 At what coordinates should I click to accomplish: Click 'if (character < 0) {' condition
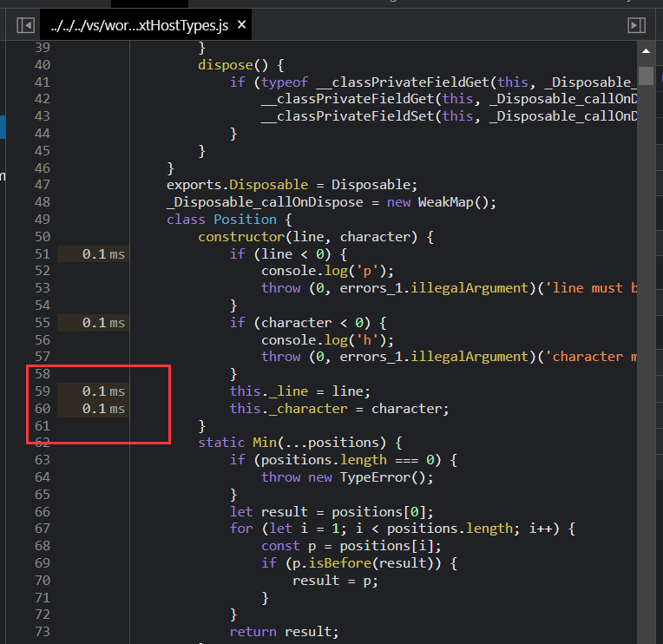coord(308,323)
